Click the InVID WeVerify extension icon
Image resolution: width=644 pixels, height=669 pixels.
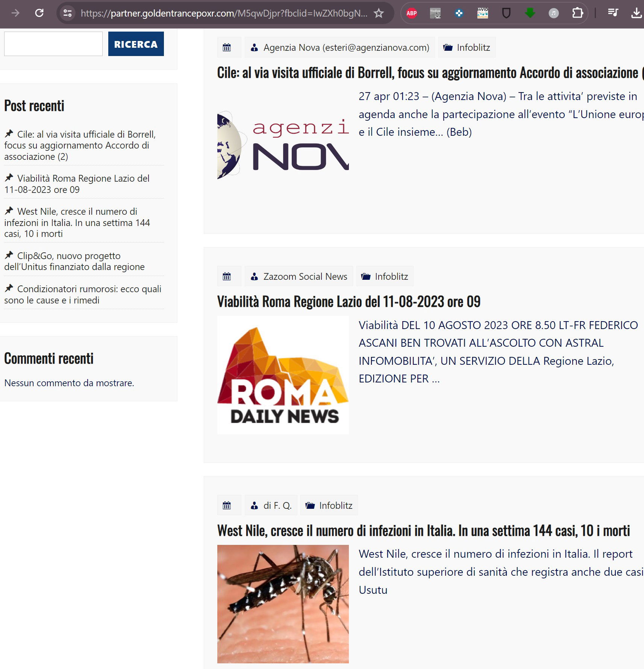[x=483, y=14]
